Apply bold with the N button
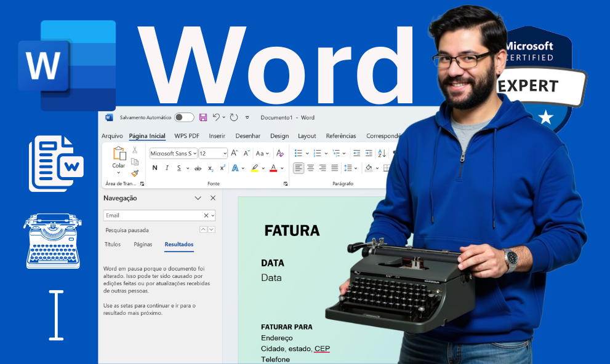 155,168
